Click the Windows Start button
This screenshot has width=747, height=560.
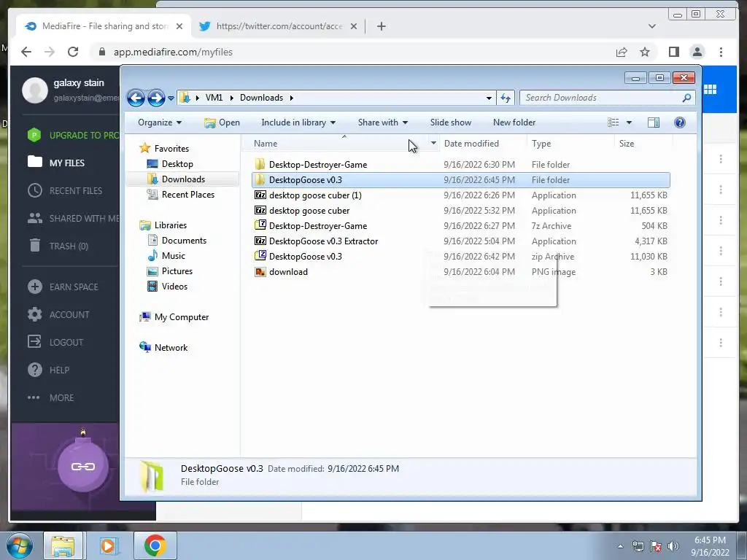[x=20, y=545]
